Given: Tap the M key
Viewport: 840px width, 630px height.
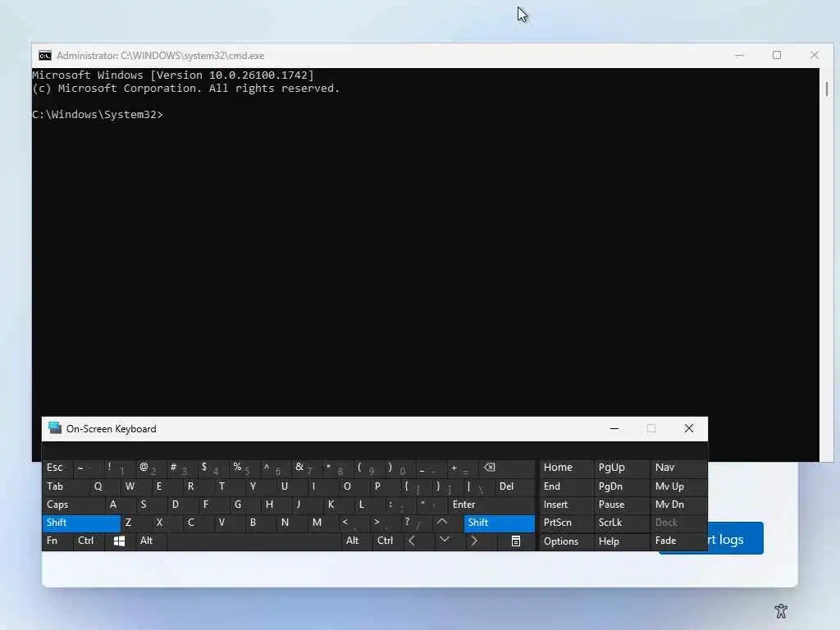Looking at the screenshot, I should tap(323, 523).
